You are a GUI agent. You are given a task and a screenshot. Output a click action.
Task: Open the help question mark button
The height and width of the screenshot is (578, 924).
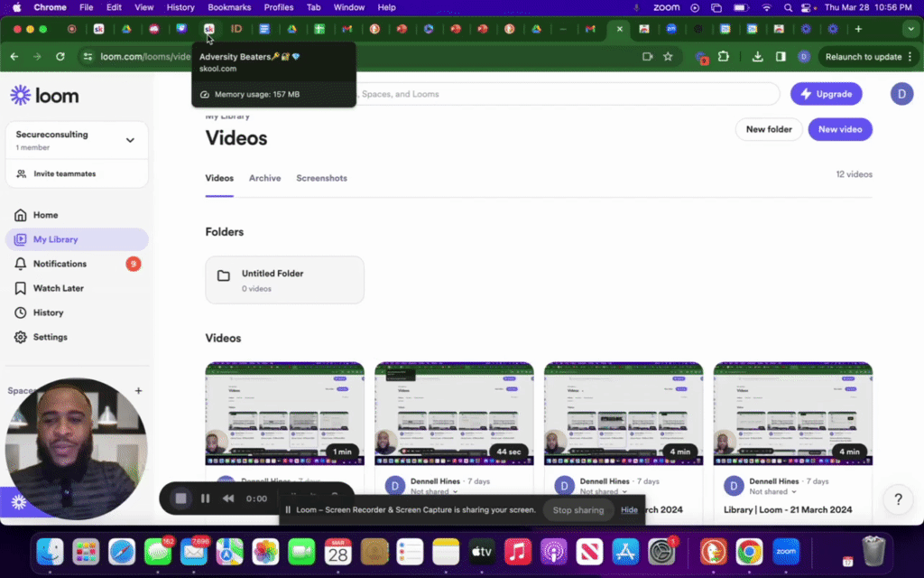pyautogui.click(x=898, y=499)
